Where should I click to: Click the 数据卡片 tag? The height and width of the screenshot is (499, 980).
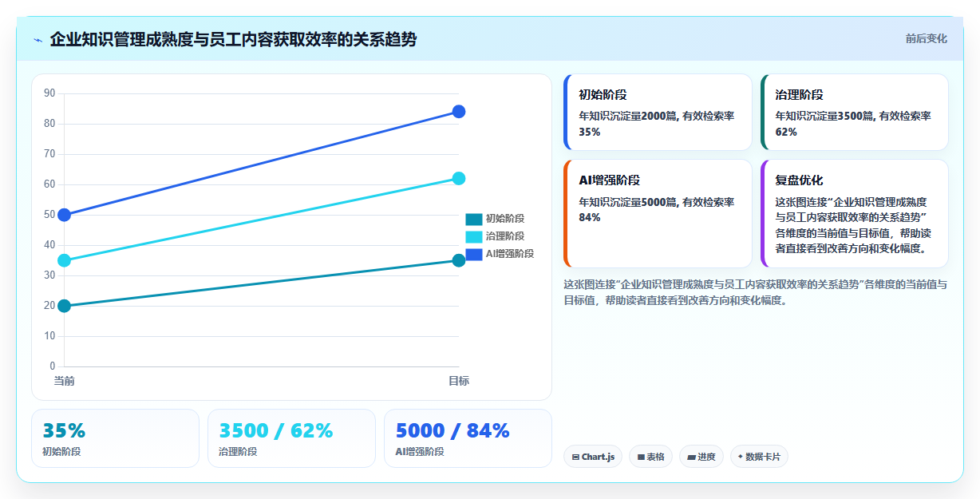coord(759,457)
